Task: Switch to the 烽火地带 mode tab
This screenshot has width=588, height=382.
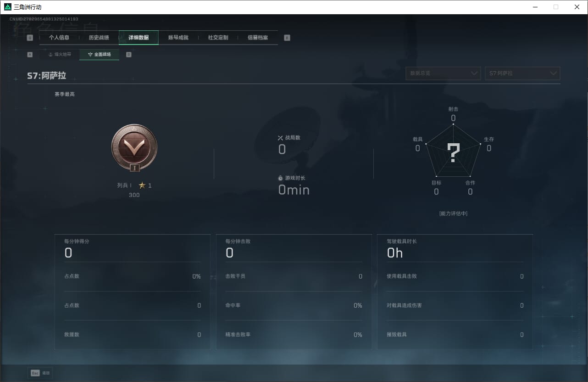Action: point(60,55)
